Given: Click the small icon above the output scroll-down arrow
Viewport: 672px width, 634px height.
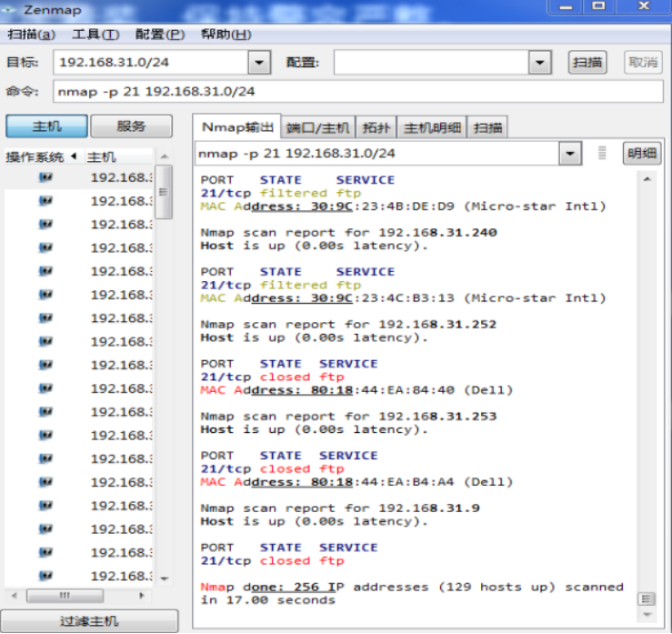Looking at the screenshot, I should 647,599.
